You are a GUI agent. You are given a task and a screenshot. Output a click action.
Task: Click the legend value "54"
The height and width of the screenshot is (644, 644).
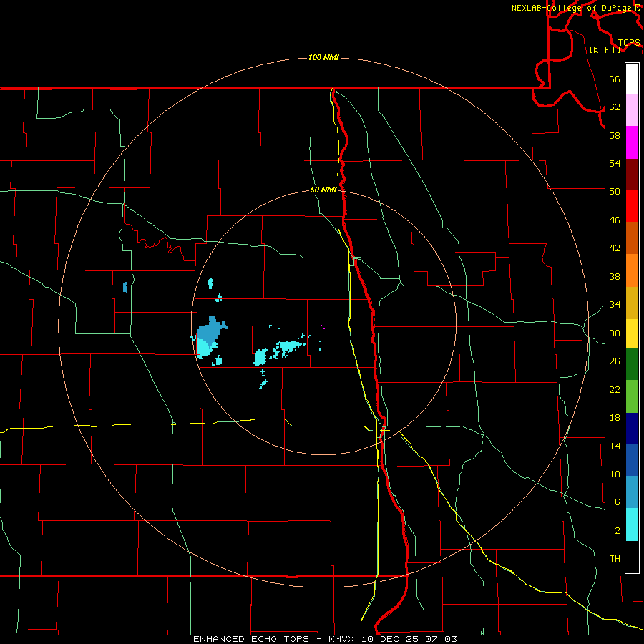coord(615,163)
